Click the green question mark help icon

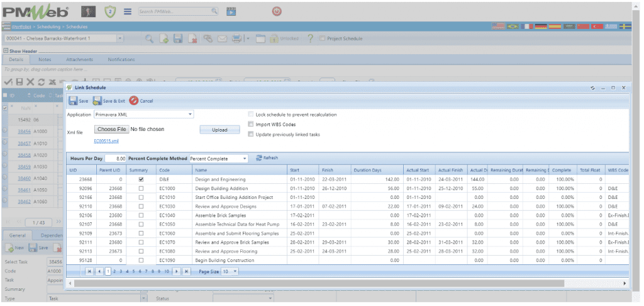coord(311,38)
